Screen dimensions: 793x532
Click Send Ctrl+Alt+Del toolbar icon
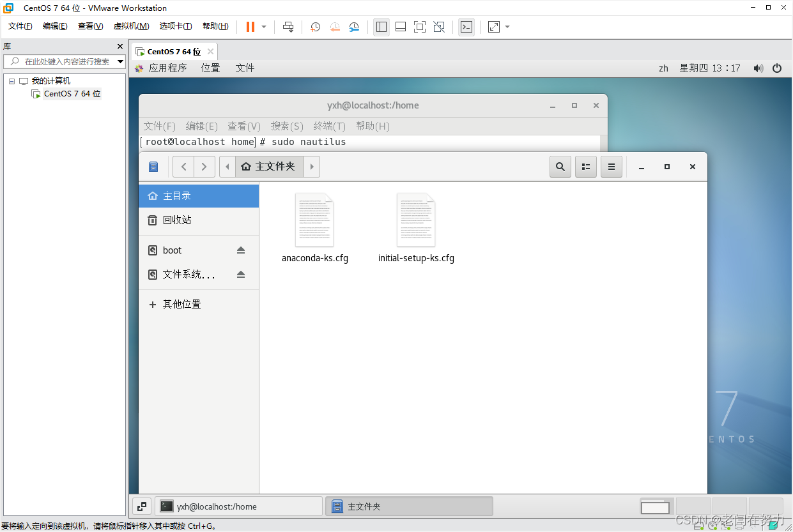[x=288, y=27]
